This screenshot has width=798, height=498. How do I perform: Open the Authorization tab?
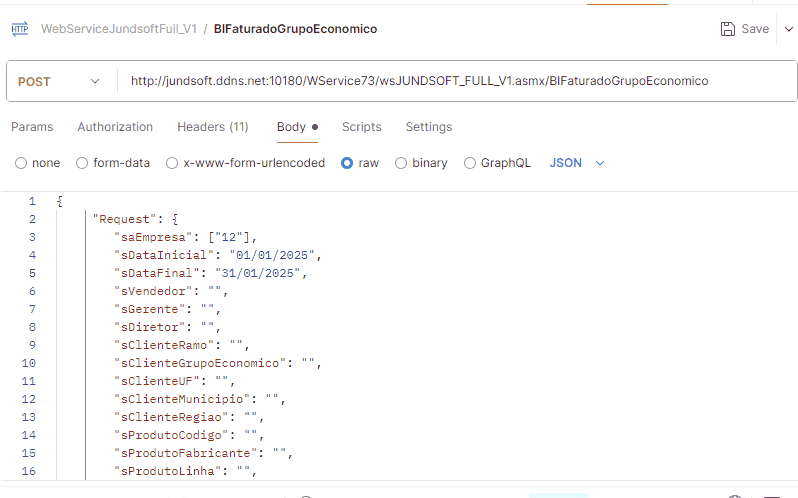pos(115,127)
